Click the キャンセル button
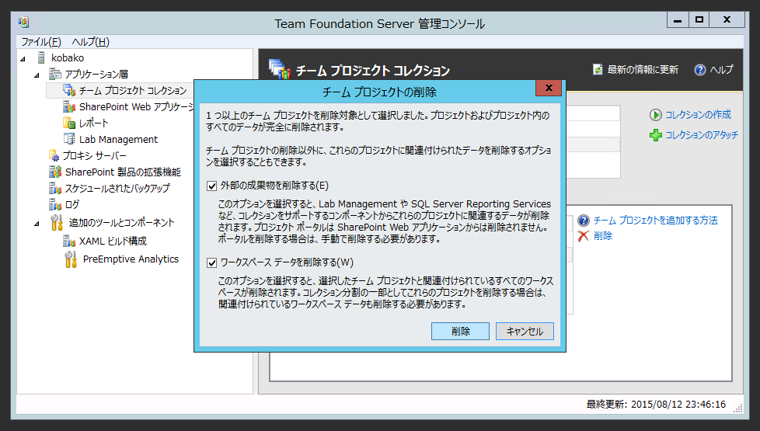Image resolution: width=760 pixels, height=431 pixels. [x=524, y=331]
